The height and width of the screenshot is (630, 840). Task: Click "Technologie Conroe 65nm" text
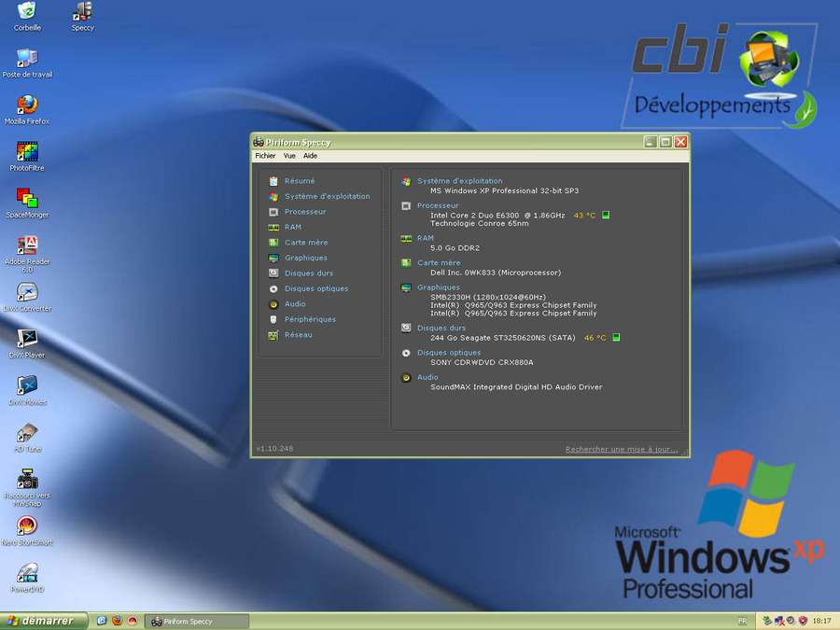tap(480, 223)
